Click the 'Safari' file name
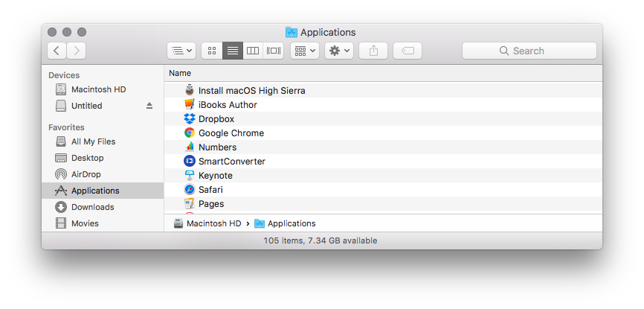Image resolution: width=644 pixels, height=309 pixels. pos(210,190)
